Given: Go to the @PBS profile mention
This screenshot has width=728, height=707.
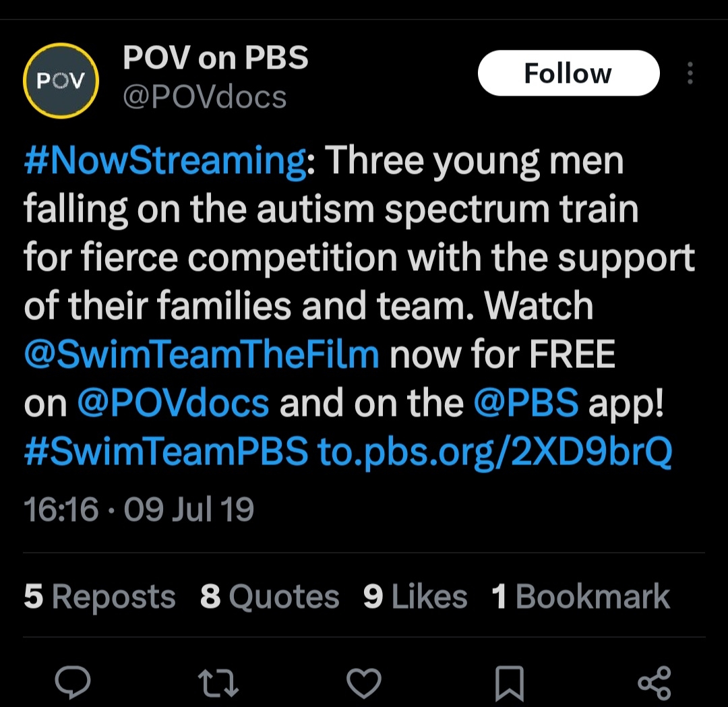Looking at the screenshot, I should [x=526, y=403].
